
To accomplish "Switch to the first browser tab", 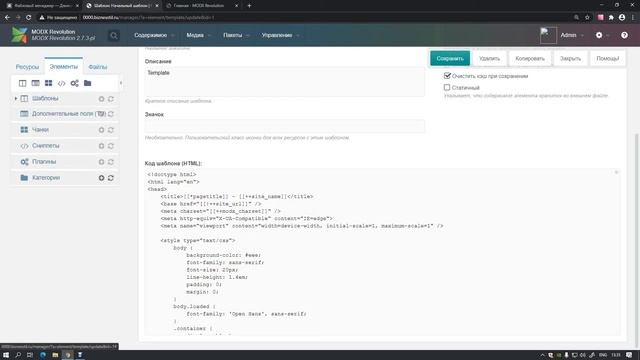I will (42, 6).
